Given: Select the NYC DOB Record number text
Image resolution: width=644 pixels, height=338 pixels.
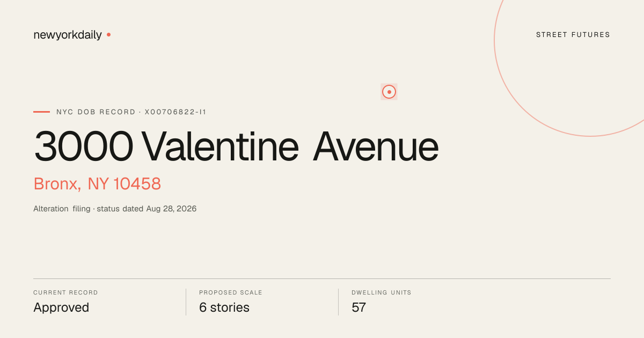Looking at the screenshot, I should 131,112.
